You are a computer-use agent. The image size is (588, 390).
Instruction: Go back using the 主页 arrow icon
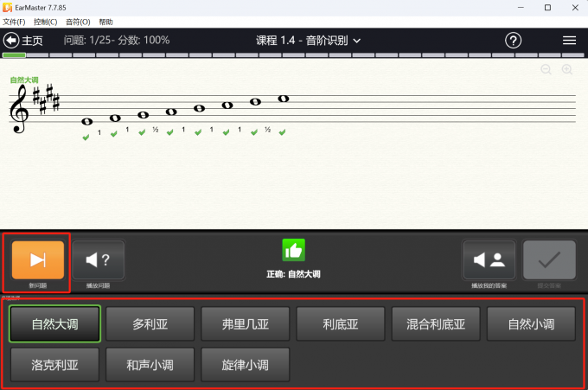pyautogui.click(x=11, y=41)
